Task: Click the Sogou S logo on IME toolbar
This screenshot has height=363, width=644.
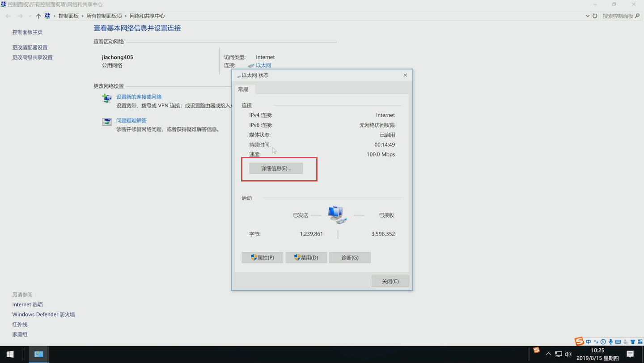Action: coord(580,341)
